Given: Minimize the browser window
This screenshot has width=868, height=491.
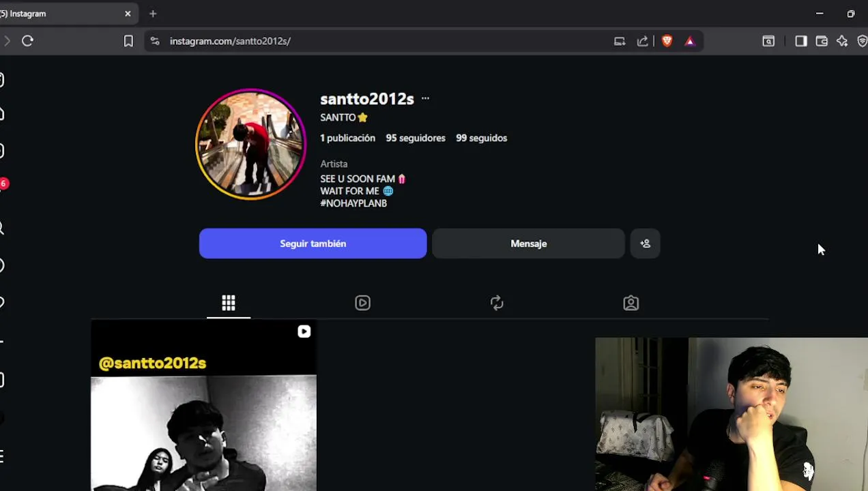Looking at the screenshot, I should point(820,14).
